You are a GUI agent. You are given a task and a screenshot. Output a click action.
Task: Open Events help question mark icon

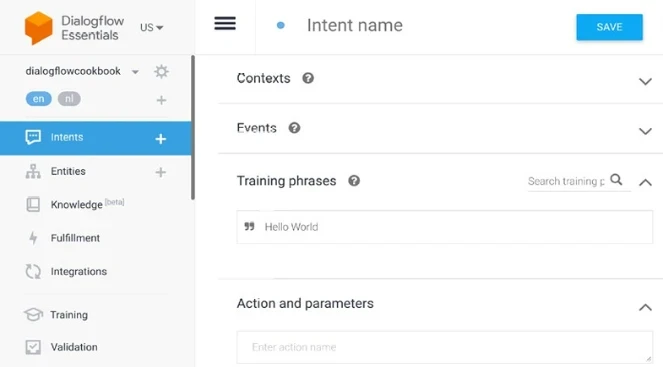point(294,128)
